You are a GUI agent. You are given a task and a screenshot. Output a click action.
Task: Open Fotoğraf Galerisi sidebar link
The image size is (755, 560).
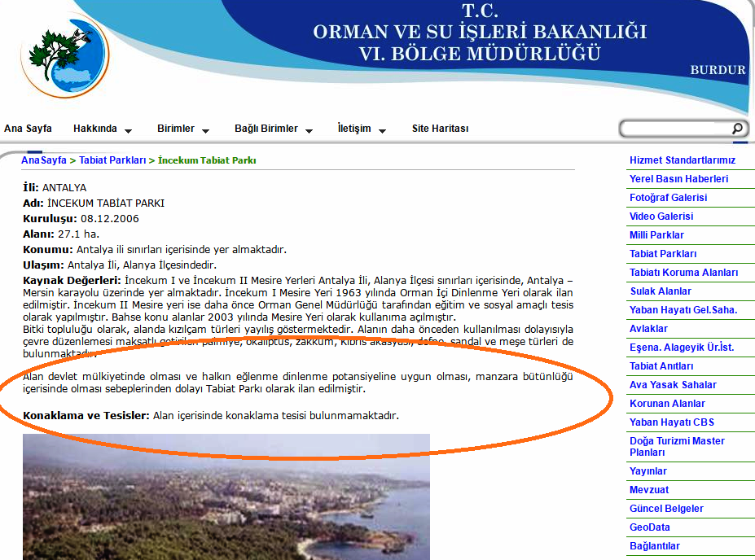(668, 198)
